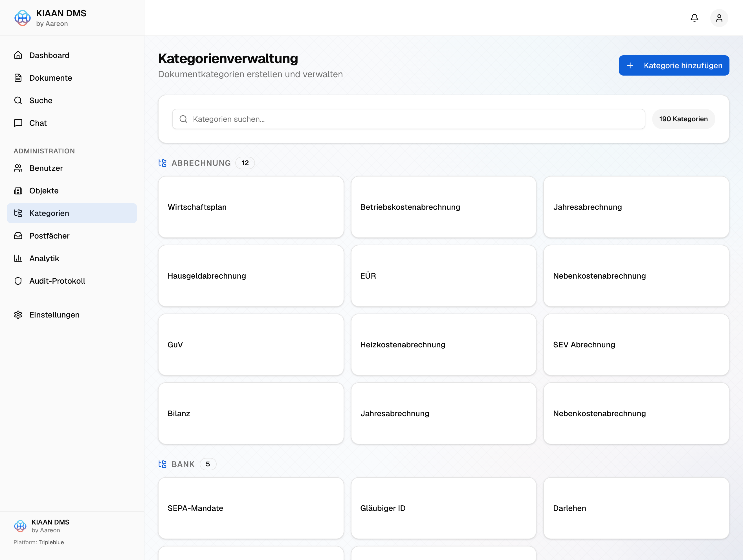Screen dimensions: 743x560
Task: Open the Bilanz category card
Action: [251, 413]
